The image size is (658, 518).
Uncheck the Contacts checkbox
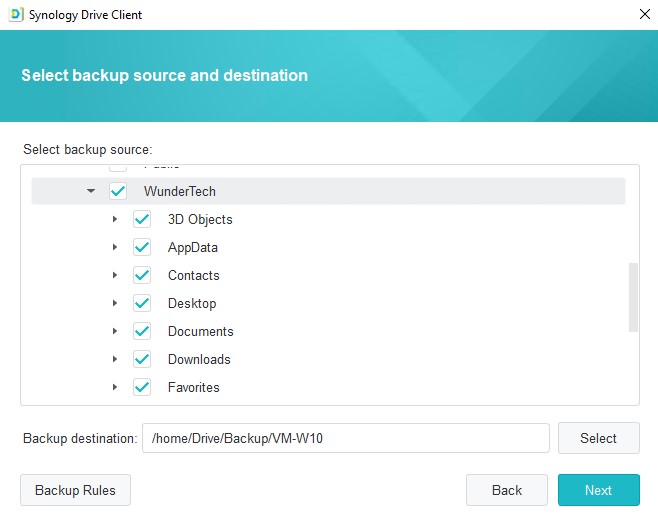pyautogui.click(x=142, y=275)
